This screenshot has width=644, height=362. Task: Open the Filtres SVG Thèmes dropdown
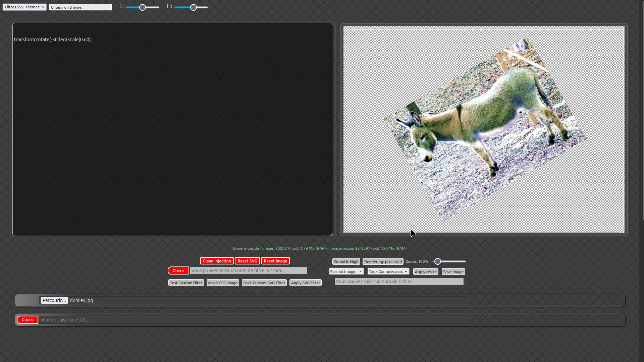(x=24, y=7)
